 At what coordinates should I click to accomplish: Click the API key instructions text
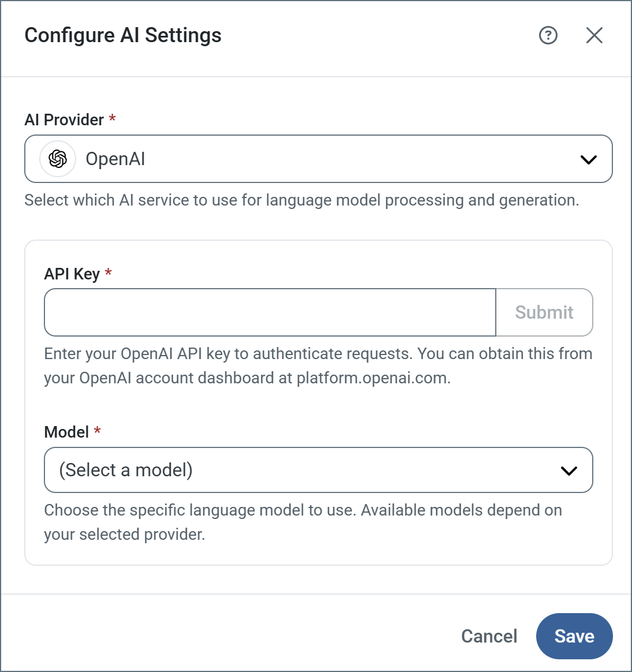tap(318, 354)
